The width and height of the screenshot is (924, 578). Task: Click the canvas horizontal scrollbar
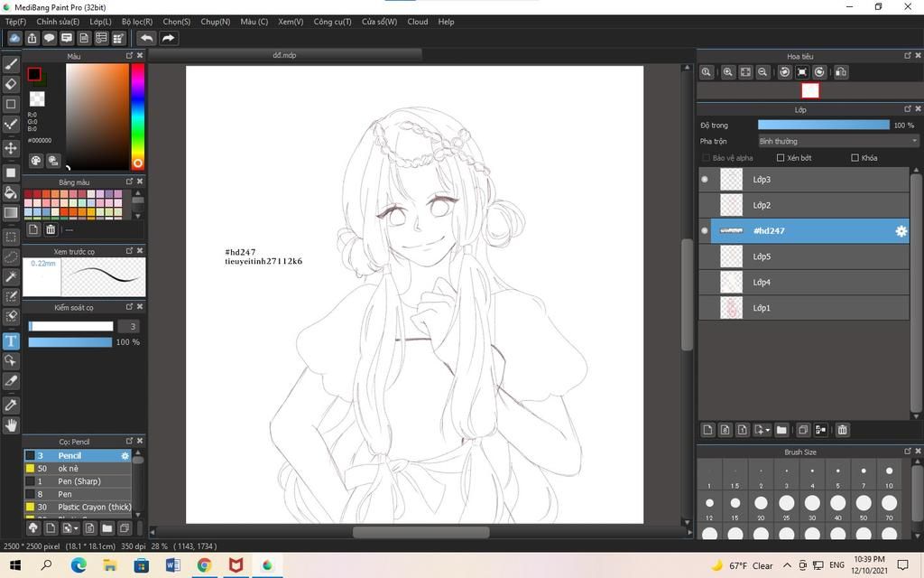pos(420,532)
